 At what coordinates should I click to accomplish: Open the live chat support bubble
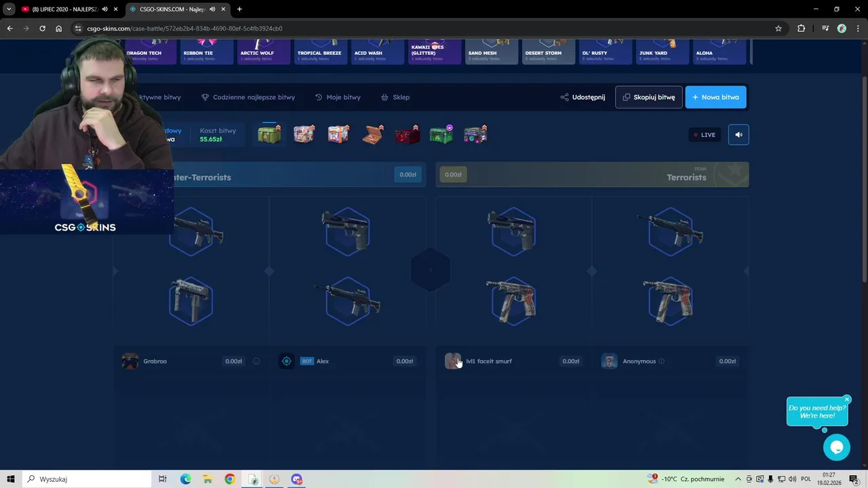point(837,447)
